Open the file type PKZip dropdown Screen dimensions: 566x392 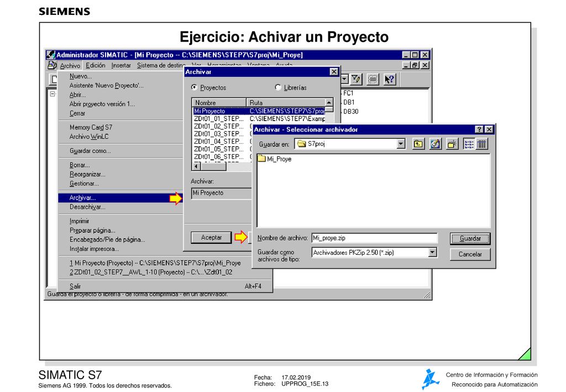(x=432, y=252)
